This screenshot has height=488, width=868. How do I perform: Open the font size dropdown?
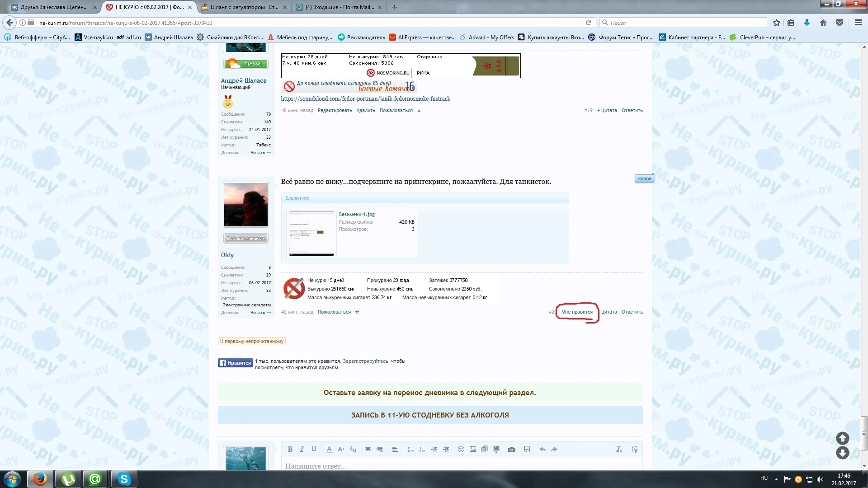(x=341, y=449)
